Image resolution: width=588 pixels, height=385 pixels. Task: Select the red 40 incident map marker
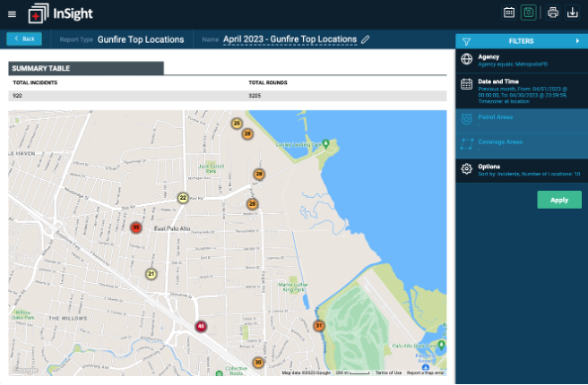click(x=201, y=326)
